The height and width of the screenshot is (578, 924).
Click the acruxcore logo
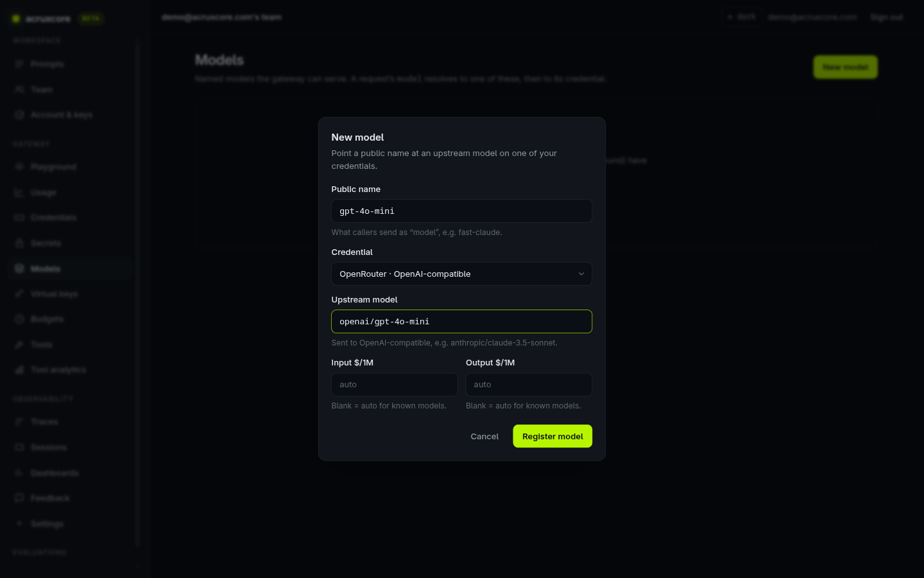tap(42, 19)
